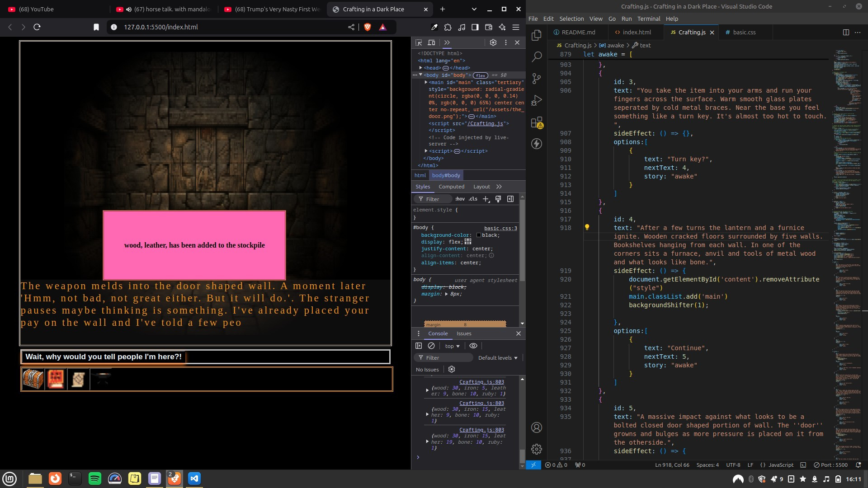
Task: Open the console top context dropdown
Action: [452, 346]
